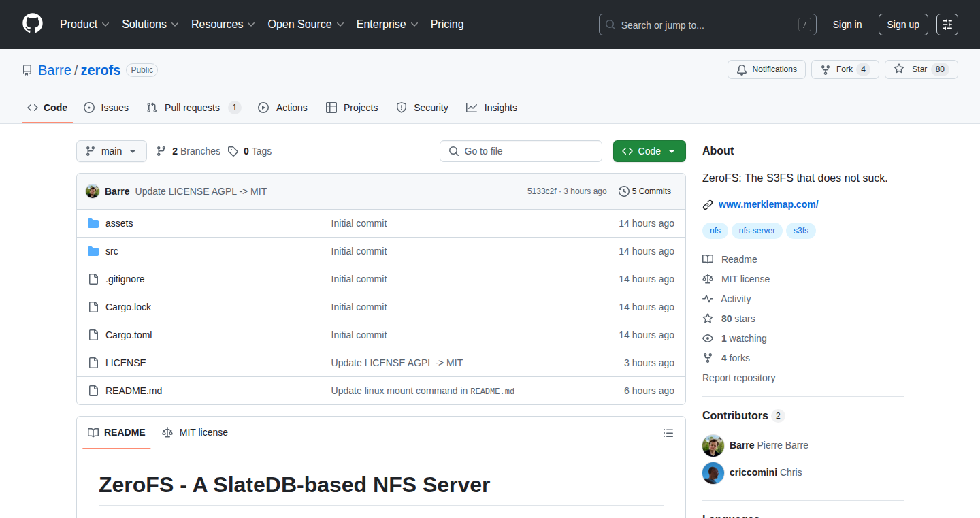
Task: Click the branch icon beside 2 Branches
Action: tap(161, 151)
